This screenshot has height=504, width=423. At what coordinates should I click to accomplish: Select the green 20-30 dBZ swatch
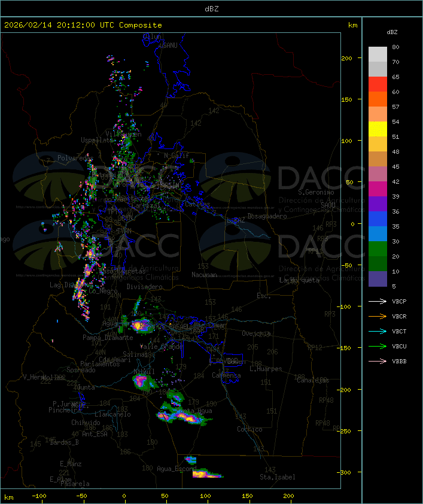pyautogui.click(x=378, y=248)
